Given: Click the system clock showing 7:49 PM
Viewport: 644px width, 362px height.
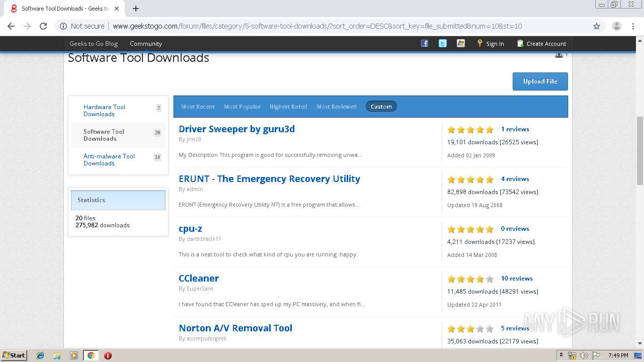Looking at the screenshot, I should click(618, 355).
